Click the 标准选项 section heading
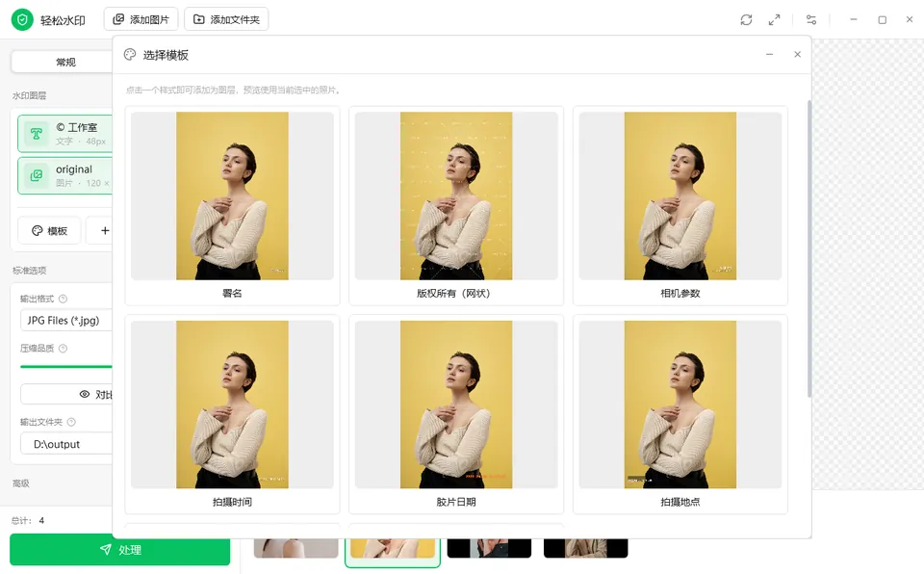924x574 pixels. 30,271
